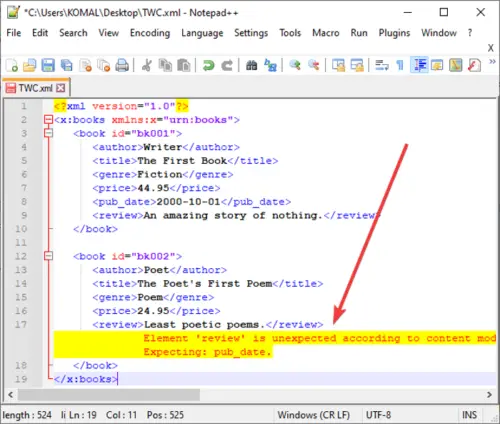Close document using X below window controls
The height and width of the screenshot is (424, 500).
tap(491, 48)
